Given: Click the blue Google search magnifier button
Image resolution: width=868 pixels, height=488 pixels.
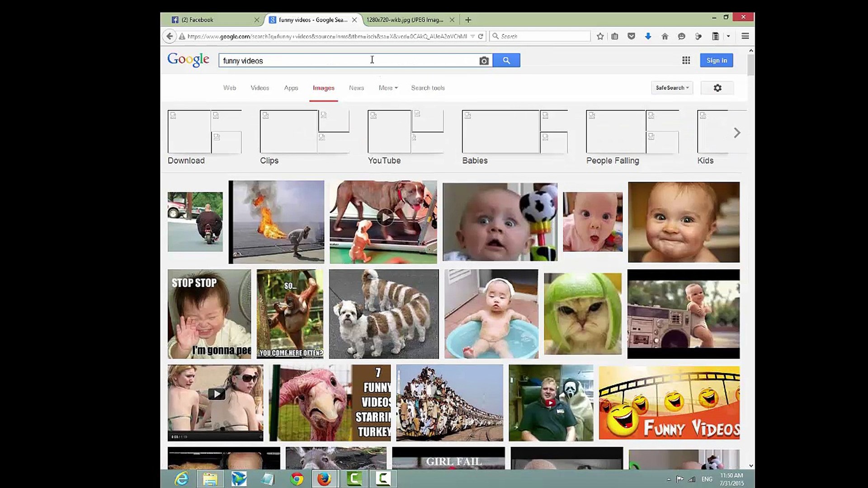Looking at the screenshot, I should (506, 60).
